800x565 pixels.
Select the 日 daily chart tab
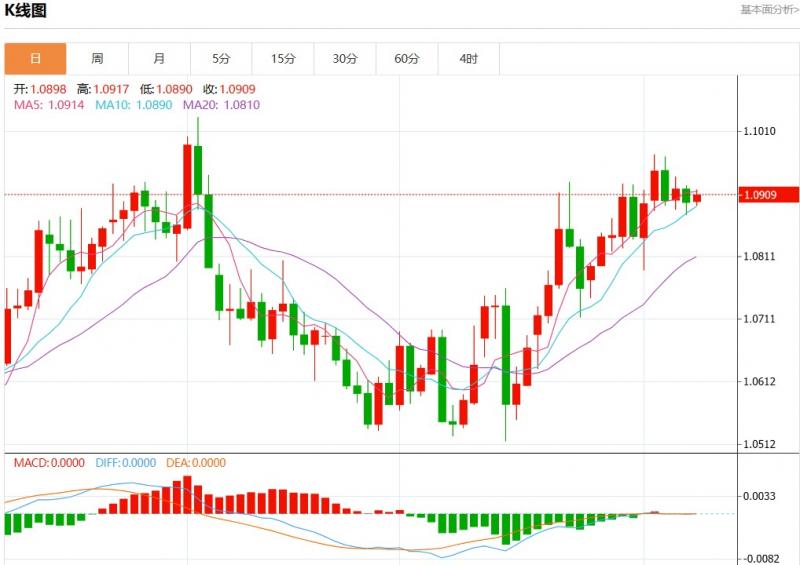[x=35, y=59]
